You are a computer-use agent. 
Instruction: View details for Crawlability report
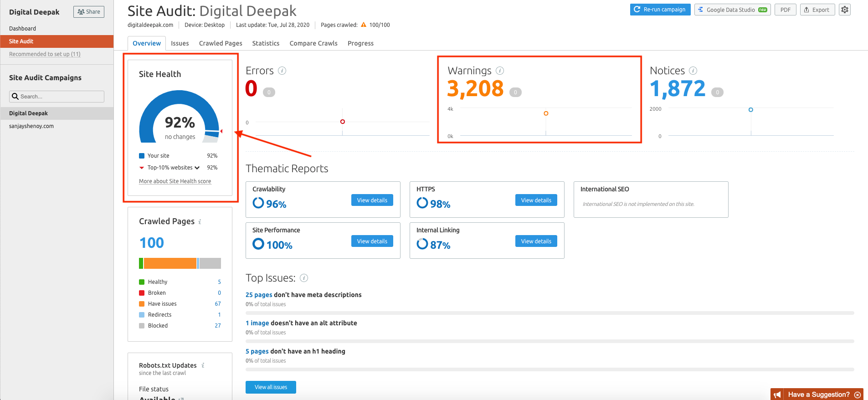coord(372,200)
